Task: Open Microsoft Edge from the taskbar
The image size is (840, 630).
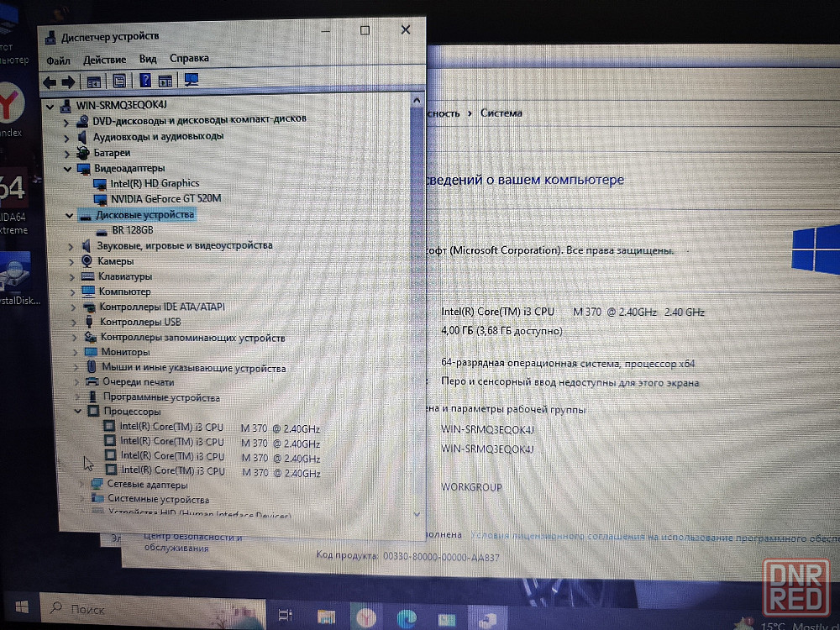Action: pyautogui.click(x=407, y=618)
